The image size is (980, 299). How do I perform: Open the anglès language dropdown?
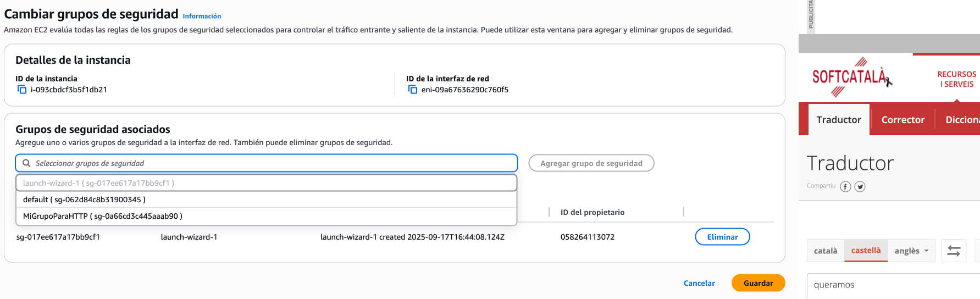[912, 251]
